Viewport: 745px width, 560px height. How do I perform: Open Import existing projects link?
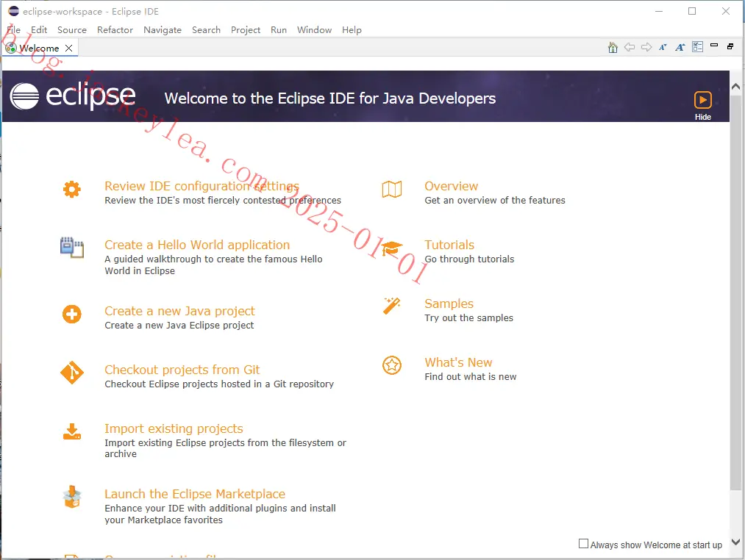coord(174,428)
